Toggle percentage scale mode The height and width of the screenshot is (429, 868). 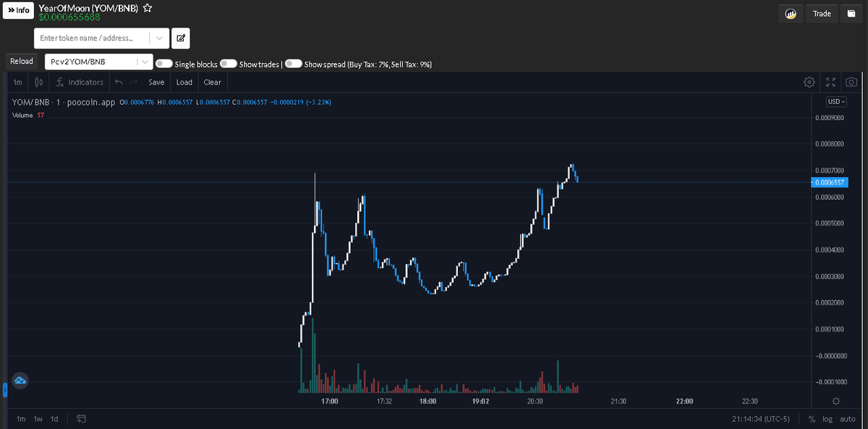tap(812, 419)
